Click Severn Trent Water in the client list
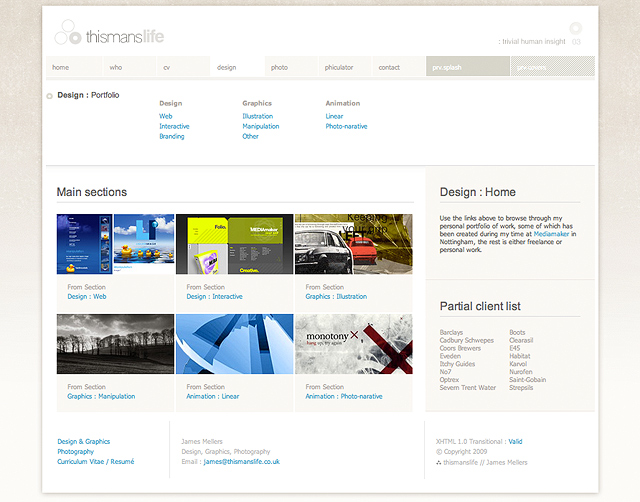The height and width of the screenshot is (502, 640). point(468,388)
